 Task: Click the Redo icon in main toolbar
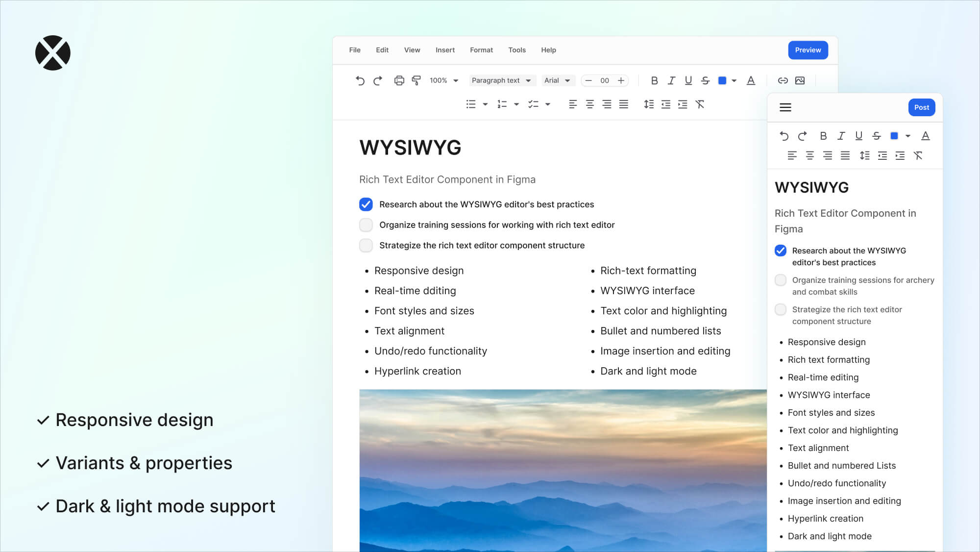378,80
